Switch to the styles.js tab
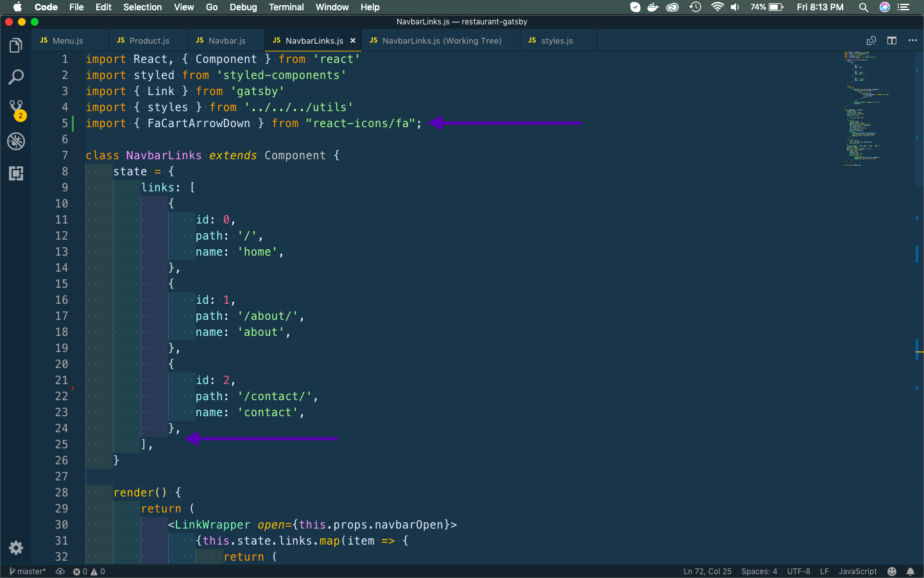This screenshot has height=578, width=924. pos(557,40)
